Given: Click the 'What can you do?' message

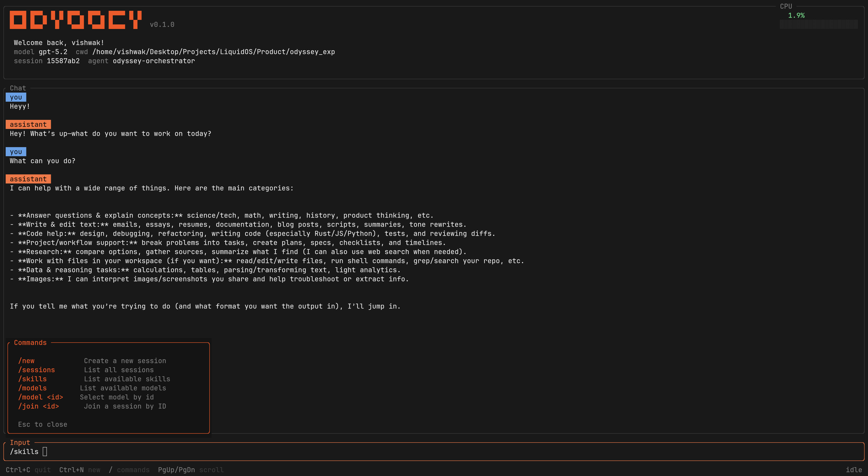Looking at the screenshot, I should tap(42, 161).
